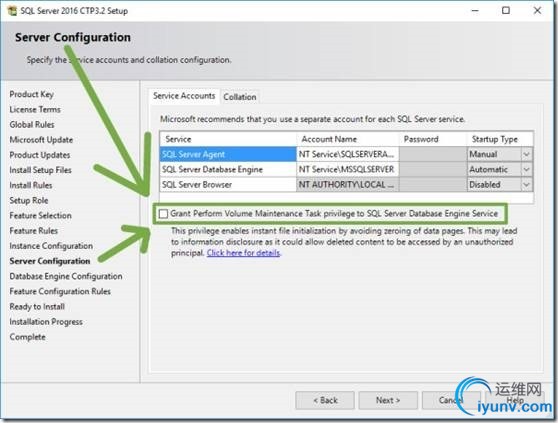
Task: Select the SQL Server Database Engine service cell
Action: point(228,170)
